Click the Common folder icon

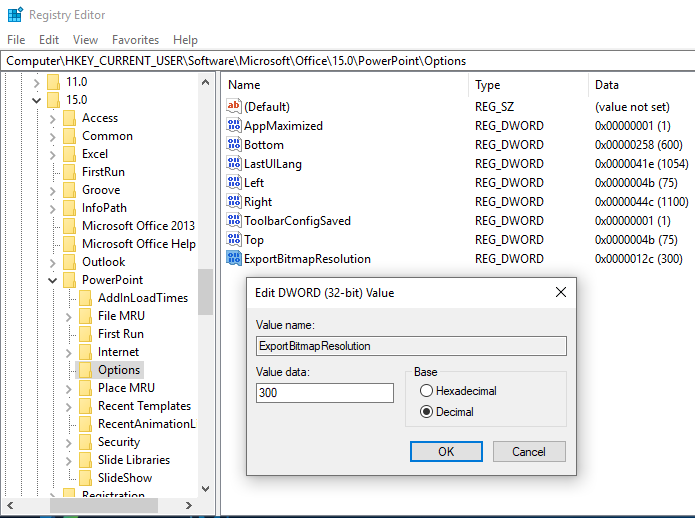[69, 136]
